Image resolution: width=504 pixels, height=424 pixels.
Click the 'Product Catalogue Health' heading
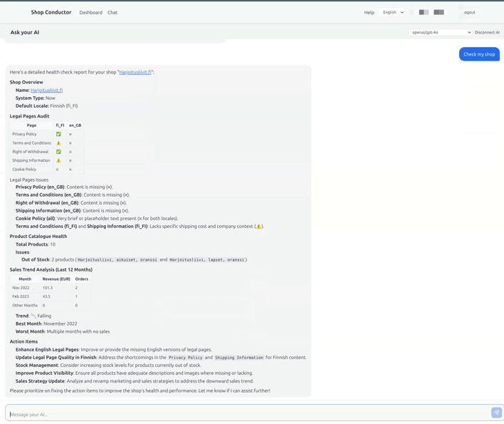(38, 236)
